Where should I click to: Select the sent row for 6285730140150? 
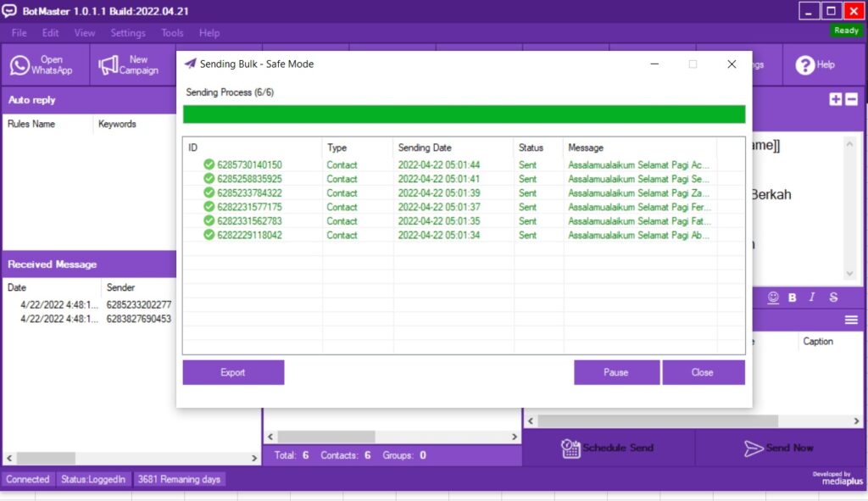tap(249, 165)
